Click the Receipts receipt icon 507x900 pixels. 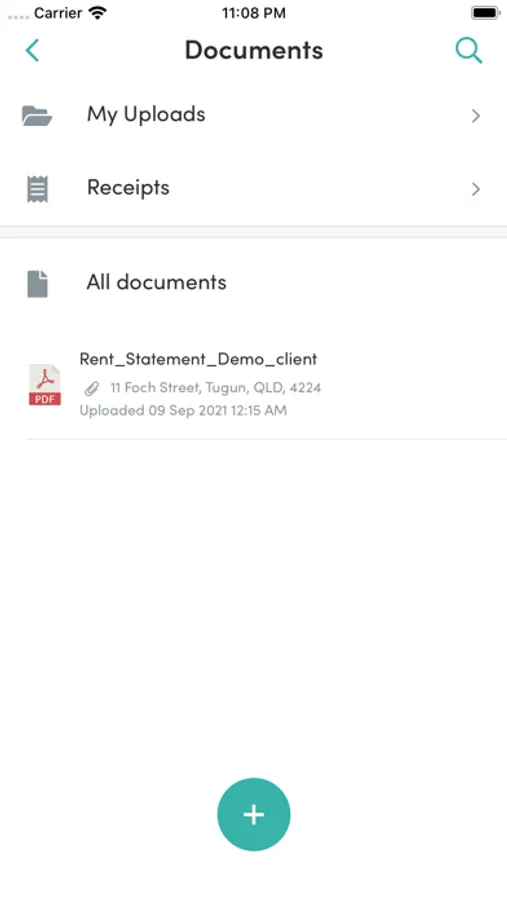pyautogui.click(x=37, y=189)
